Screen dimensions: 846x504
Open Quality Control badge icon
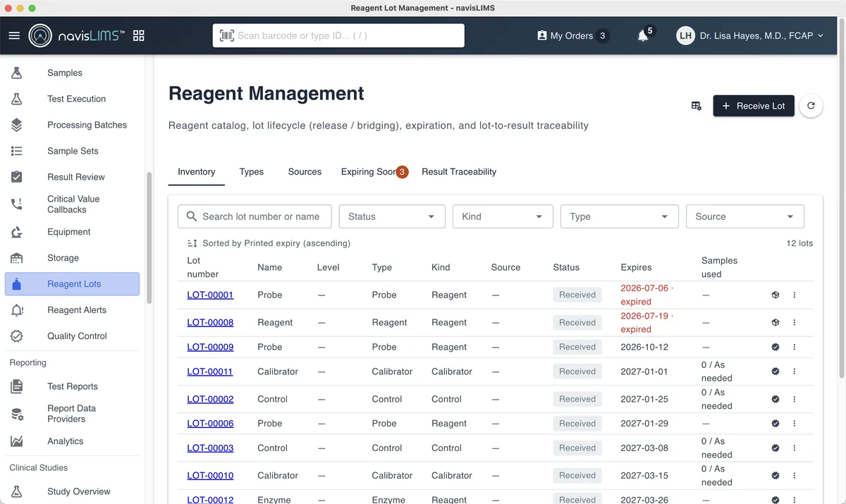tap(17, 336)
